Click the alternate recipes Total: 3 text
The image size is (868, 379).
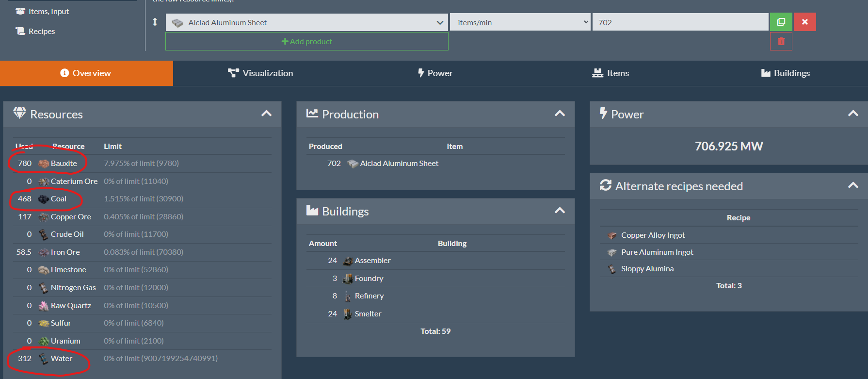729,286
